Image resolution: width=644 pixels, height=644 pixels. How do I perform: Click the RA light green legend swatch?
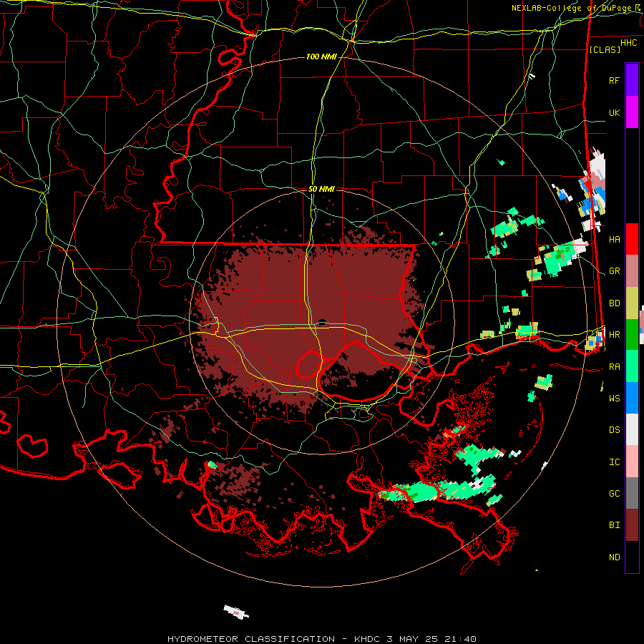point(632,366)
